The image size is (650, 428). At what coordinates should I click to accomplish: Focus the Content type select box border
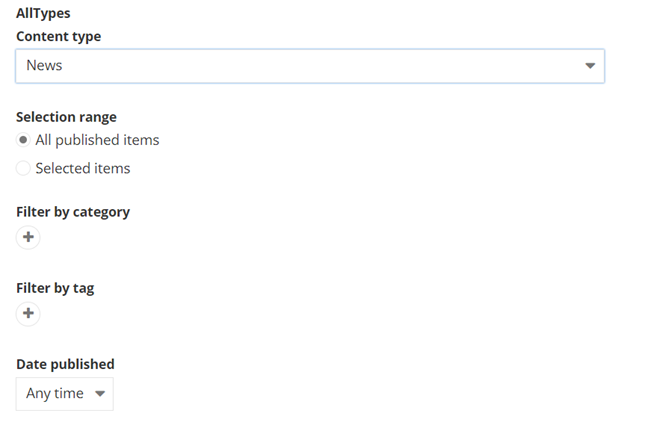tap(310, 51)
